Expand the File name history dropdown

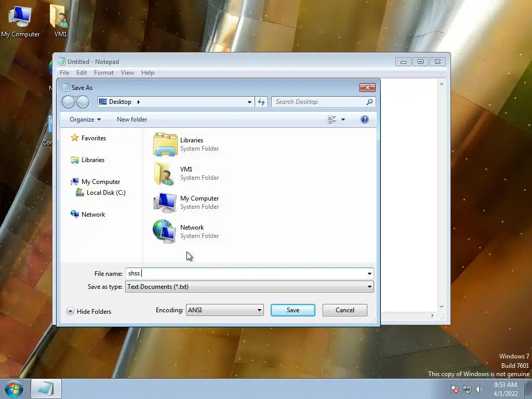point(369,273)
